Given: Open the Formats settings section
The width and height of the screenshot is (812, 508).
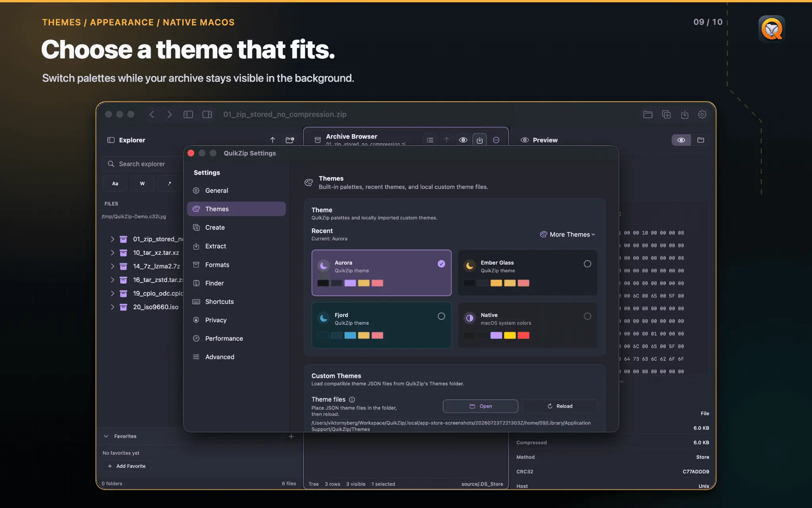Looking at the screenshot, I should pos(236,265).
